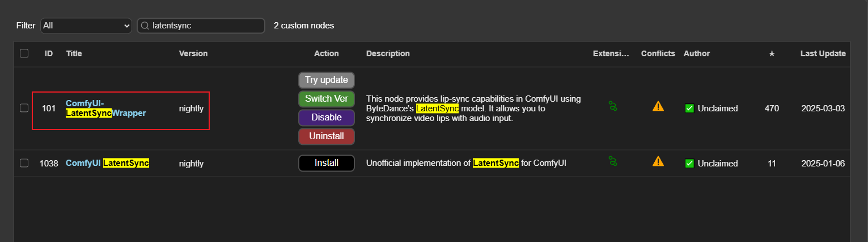
Task: Check the box for node 101
Action: (x=24, y=108)
